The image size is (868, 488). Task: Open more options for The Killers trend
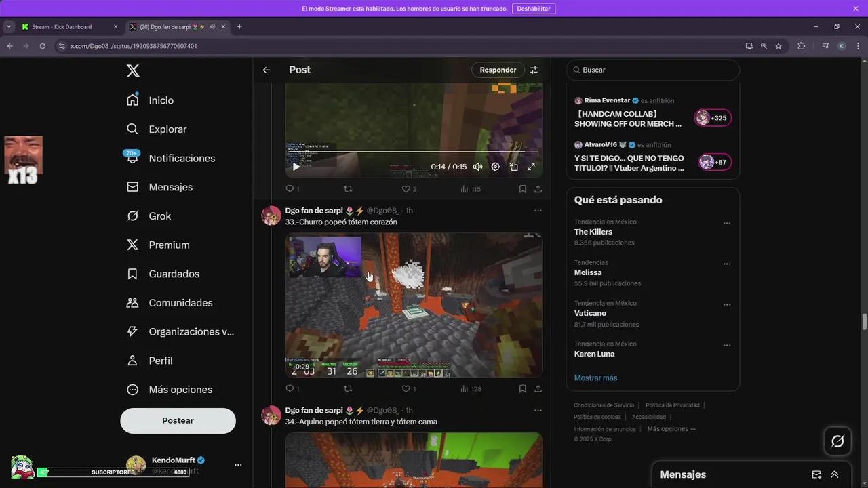[x=726, y=223]
